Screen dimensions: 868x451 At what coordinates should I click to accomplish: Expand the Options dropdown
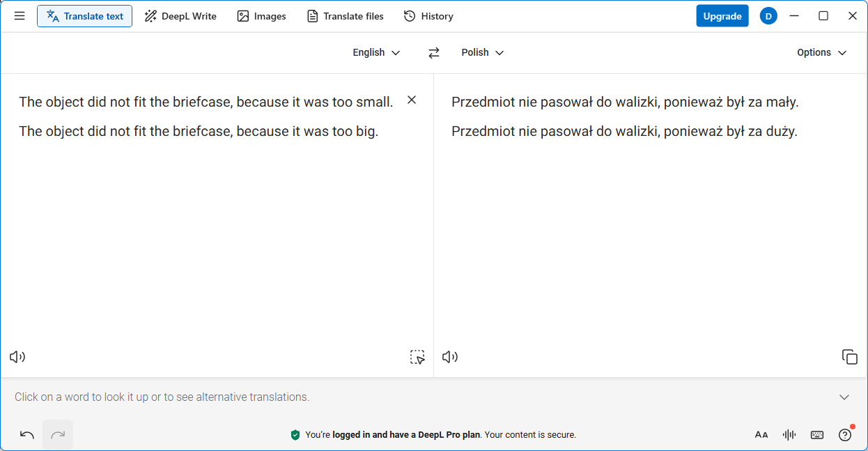point(821,53)
